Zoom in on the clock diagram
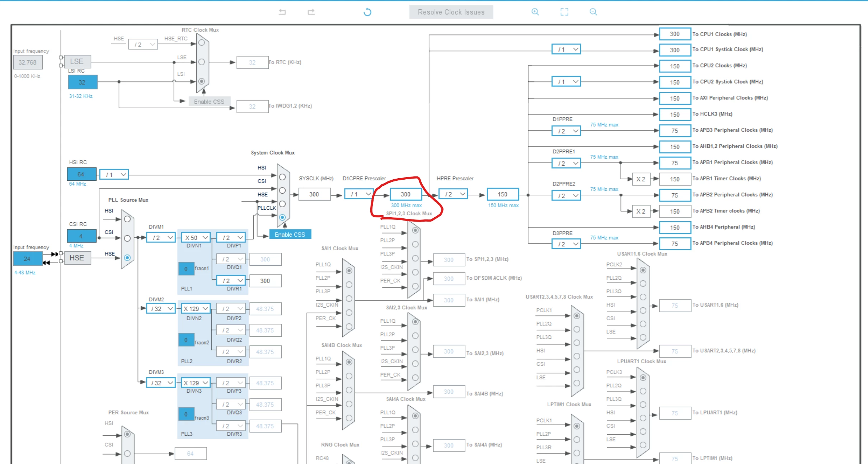Image resolution: width=868 pixels, height=464 pixels. (535, 12)
